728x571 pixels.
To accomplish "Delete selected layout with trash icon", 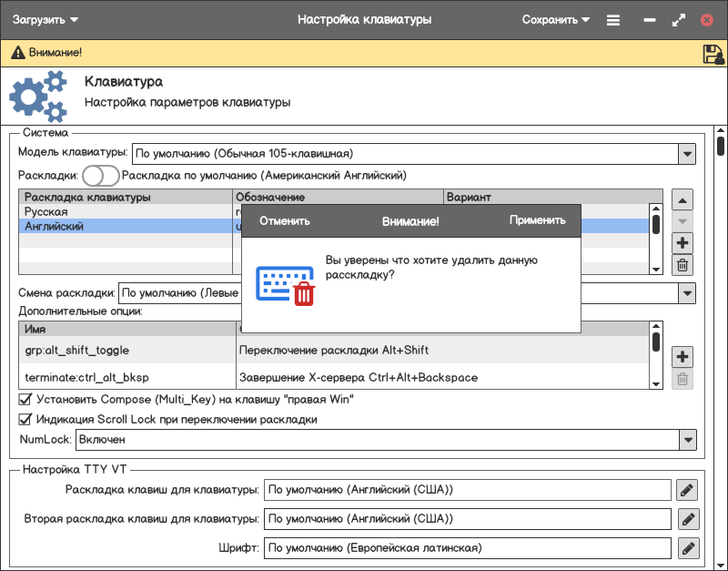I will [682, 265].
